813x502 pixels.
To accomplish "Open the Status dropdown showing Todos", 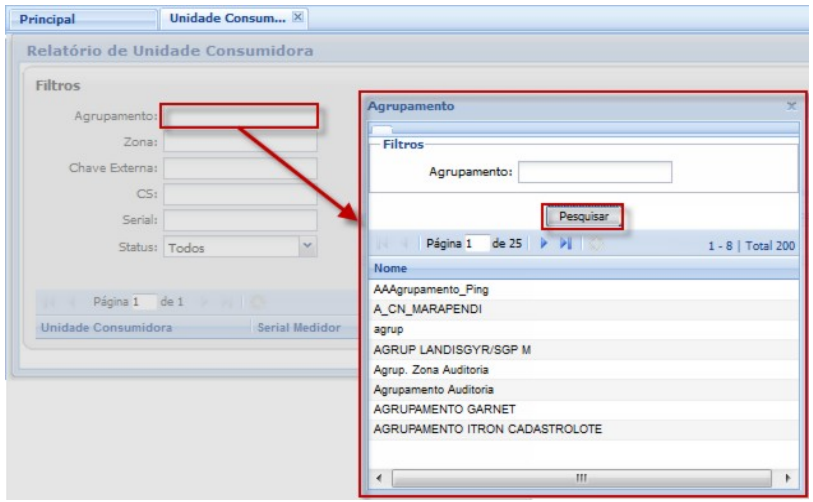I will click(x=308, y=246).
